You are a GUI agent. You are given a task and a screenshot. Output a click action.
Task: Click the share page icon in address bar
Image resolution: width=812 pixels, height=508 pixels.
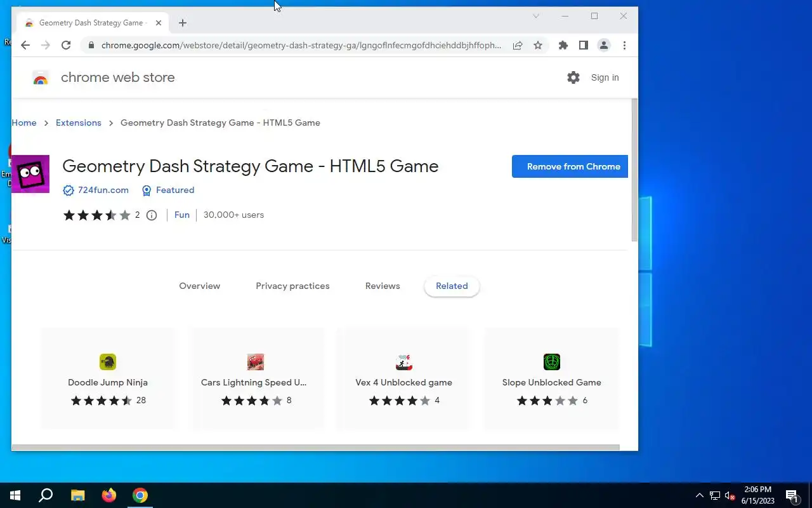pyautogui.click(x=518, y=45)
